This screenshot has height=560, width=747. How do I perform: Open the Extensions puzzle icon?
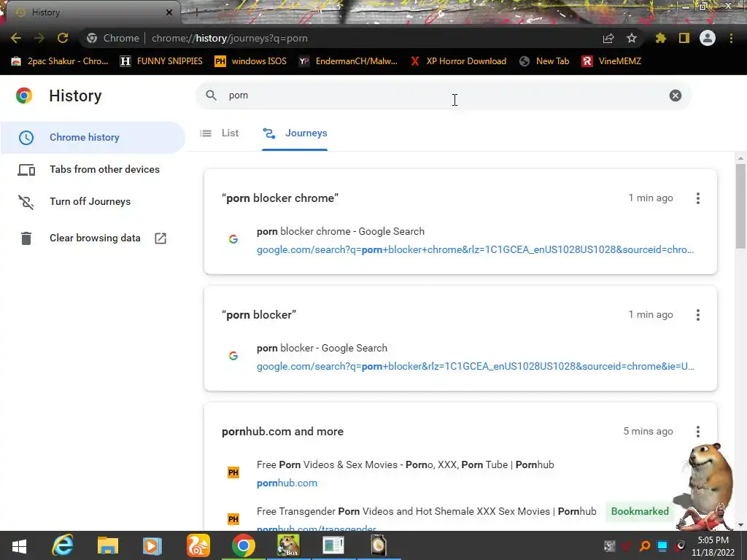click(x=661, y=38)
